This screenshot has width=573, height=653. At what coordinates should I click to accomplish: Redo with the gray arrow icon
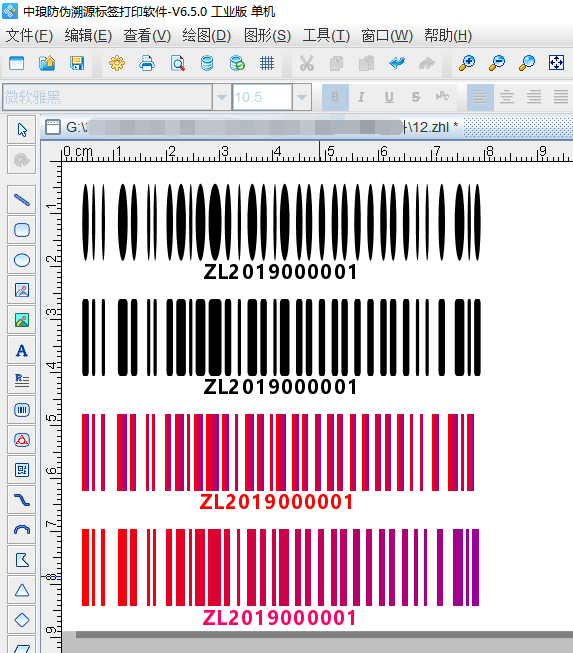click(x=426, y=63)
